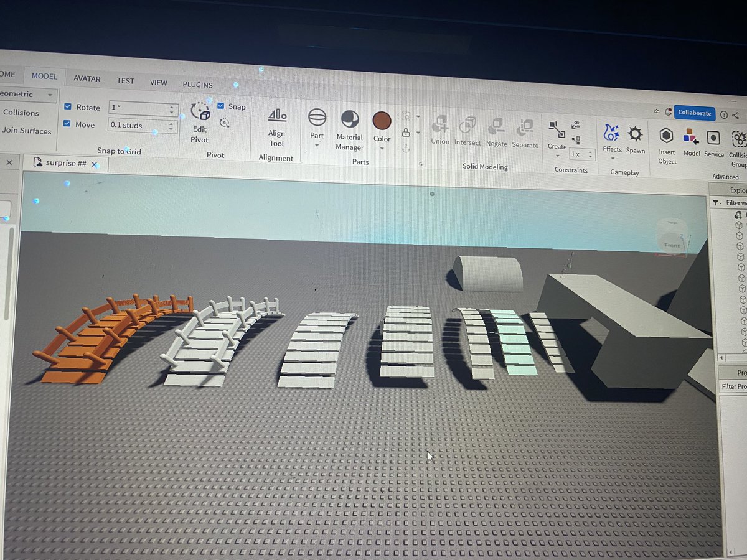747x560 pixels.
Task: Toggle the Rotate snap checkbox
Action: pos(67,106)
